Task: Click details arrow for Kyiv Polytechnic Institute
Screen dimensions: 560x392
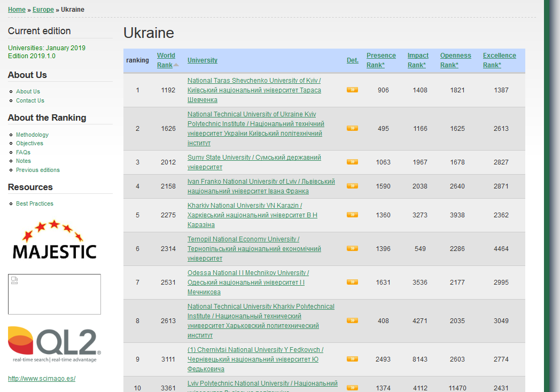Action: click(352, 128)
